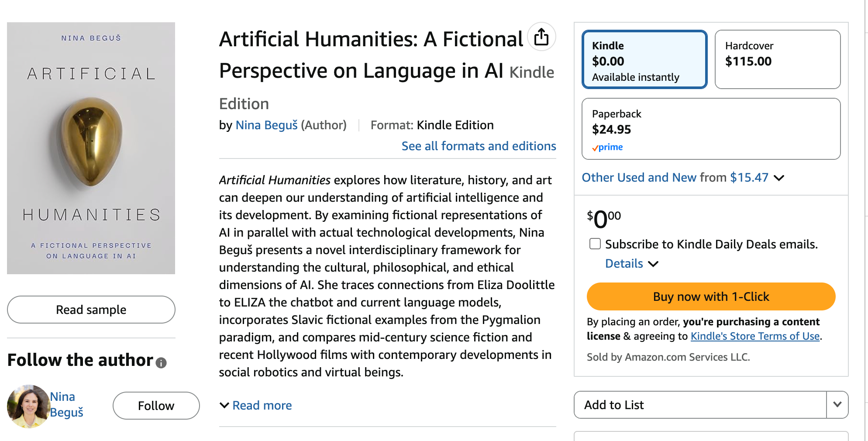Click the share icon beside the title
868x441 pixels.
click(x=541, y=37)
